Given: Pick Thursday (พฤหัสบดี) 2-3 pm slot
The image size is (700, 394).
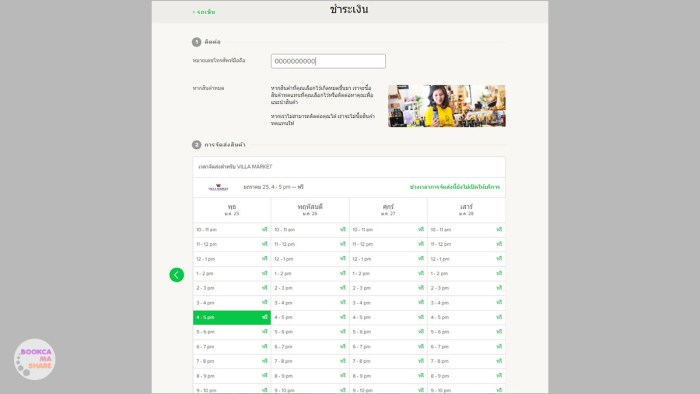Looking at the screenshot, I should [x=310, y=288].
